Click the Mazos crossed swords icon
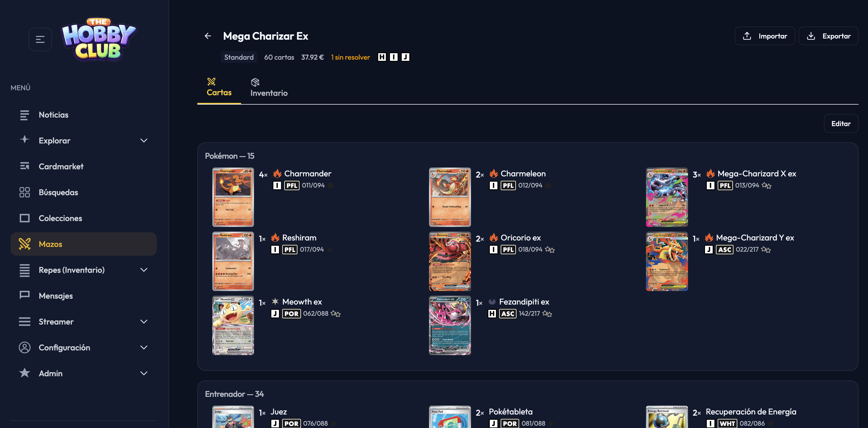The image size is (868, 428). pyautogui.click(x=25, y=244)
